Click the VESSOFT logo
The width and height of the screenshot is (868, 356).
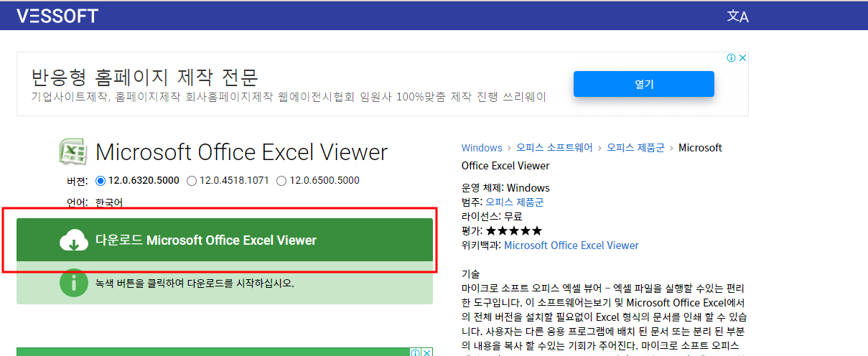57,16
